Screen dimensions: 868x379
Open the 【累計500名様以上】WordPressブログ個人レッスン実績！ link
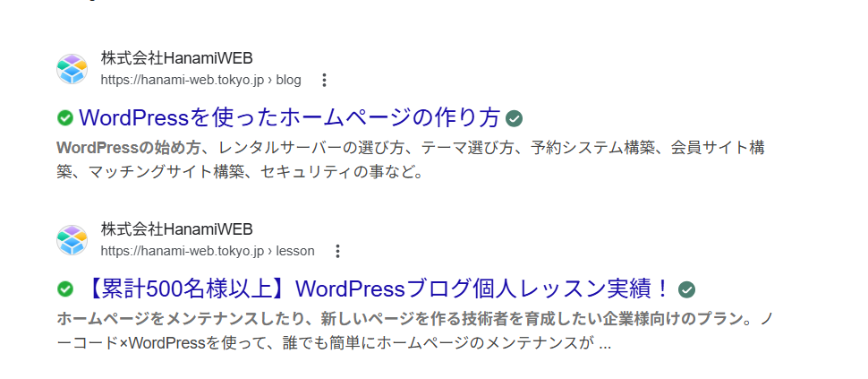pos(376,289)
